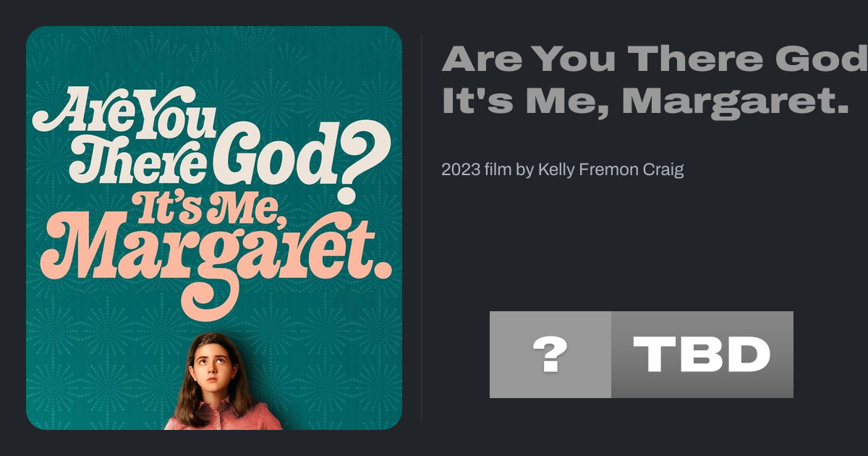Click the question mark score icon

(x=550, y=355)
